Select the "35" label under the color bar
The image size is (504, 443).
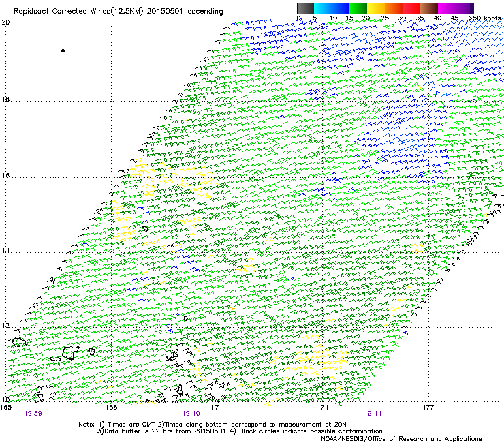420,18
